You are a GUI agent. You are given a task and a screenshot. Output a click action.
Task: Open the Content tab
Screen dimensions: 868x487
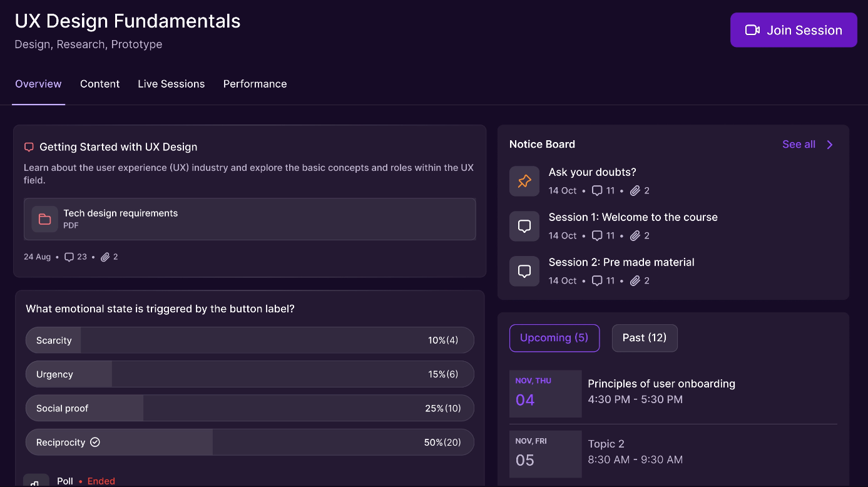pos(100,84)
